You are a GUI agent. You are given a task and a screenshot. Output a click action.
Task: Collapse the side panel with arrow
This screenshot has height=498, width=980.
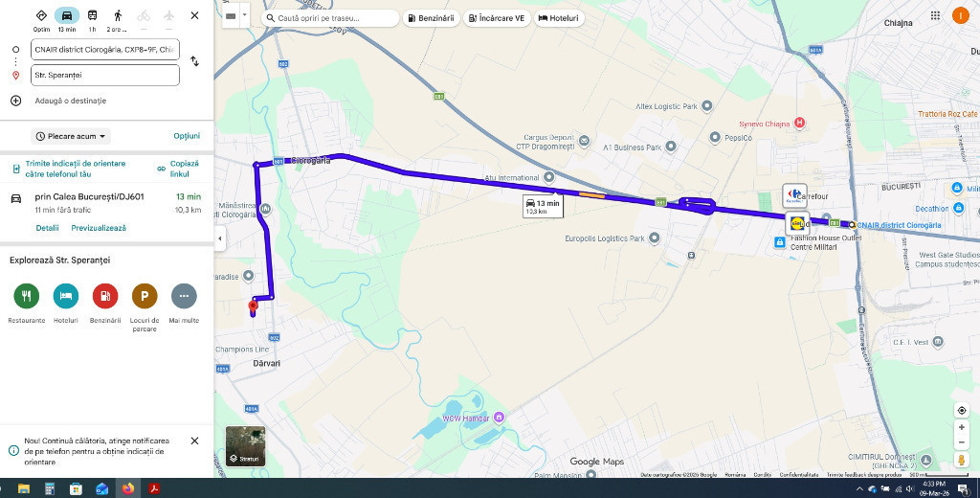220,238
